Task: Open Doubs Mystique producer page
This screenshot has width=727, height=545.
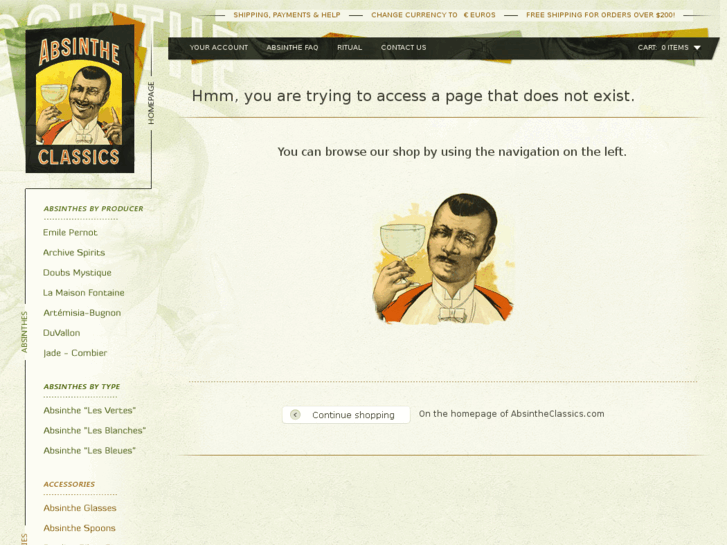Action: pos(77,273)
